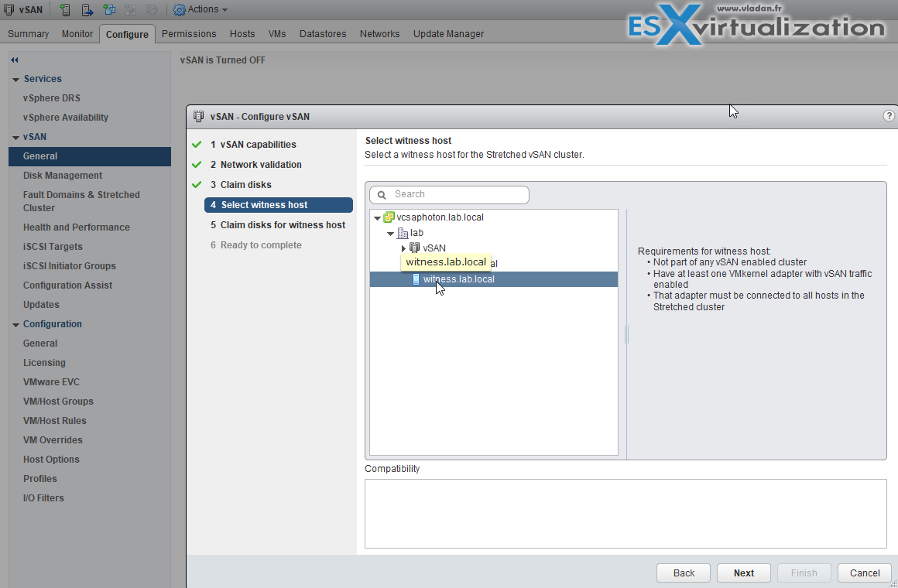Image resolution: width=898 pixels, height=588 pixels.
Task: Click the cluster icon beside the vSAN tree node
Action: pyautogui.click(x=415, y=248)
